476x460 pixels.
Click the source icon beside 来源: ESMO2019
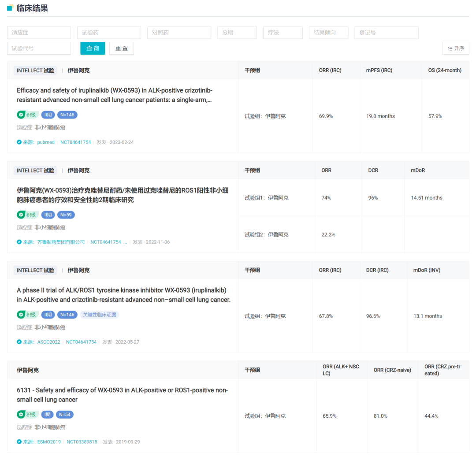pyautogui.click(x=19, y=441)
